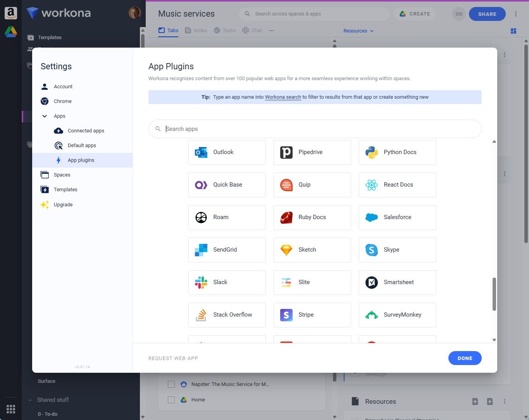Screen dimensions: 529x420
Task: Select the Sketch plugin tile
Action: pos(312,250)
